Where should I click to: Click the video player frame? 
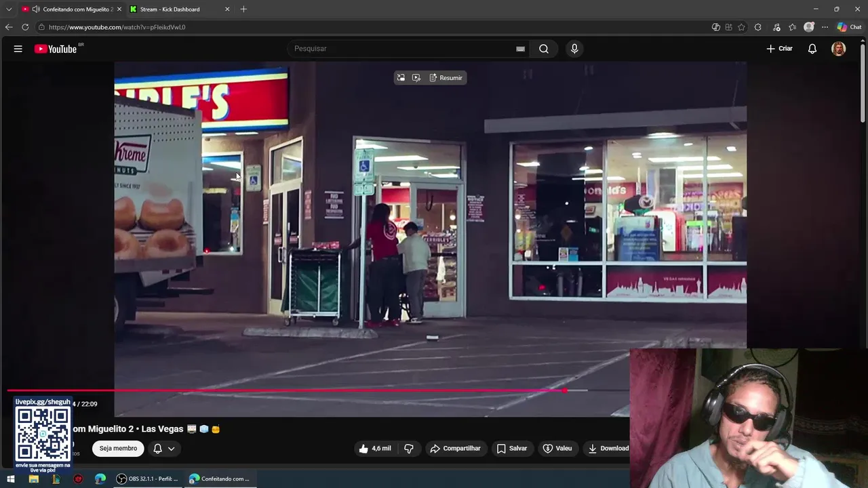click(430, 239)
